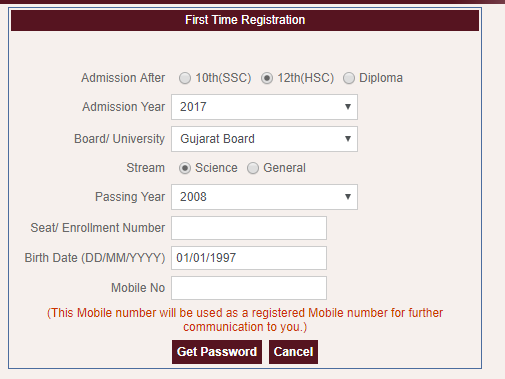Expand the Board/University dropdown
505x379 pixels.
pos(264,139)
